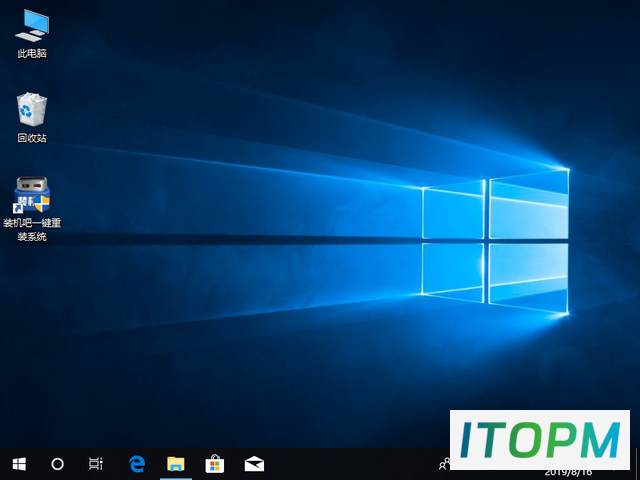The width and height of the screenshot is (640, 480).
Task: Click the 2019/8/16 date on taskbar
Action: 568,473
